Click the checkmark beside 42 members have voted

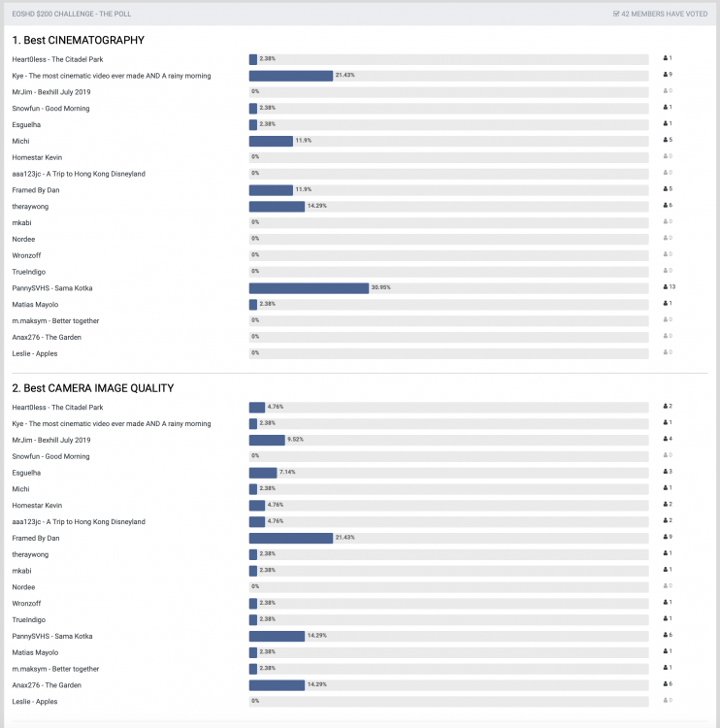point(616,14)
